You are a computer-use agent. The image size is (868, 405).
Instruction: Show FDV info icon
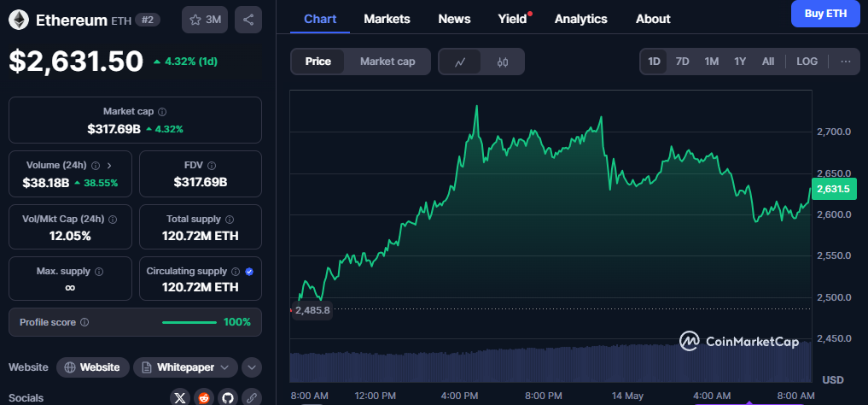(212, 165)
